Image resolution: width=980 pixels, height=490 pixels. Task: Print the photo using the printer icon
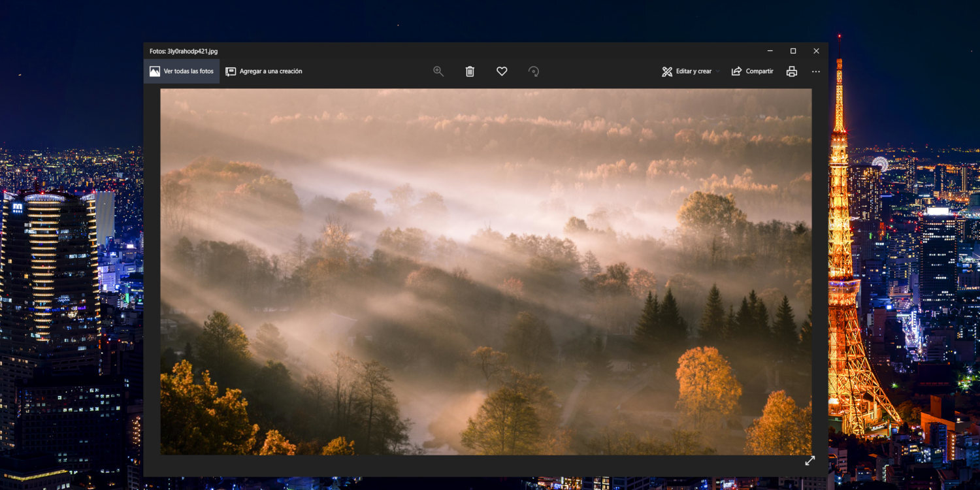coord(792,71)
